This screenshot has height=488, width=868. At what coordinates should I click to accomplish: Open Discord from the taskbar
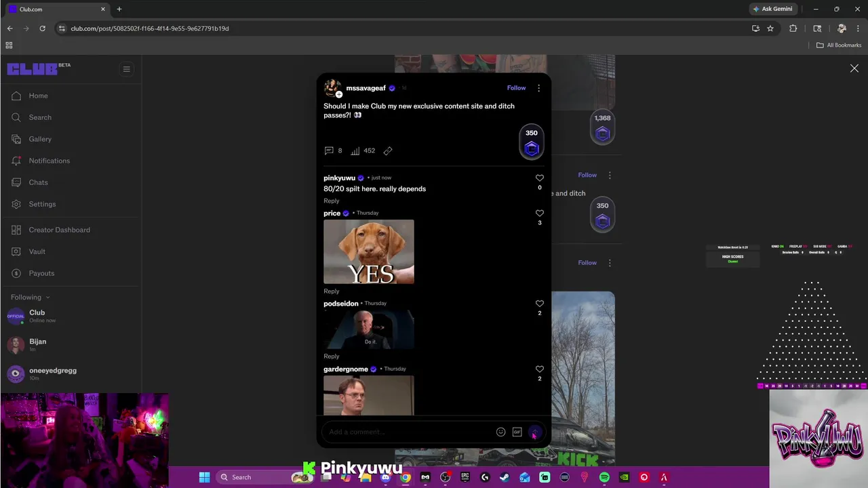pyautogui.click(x=385, y=477)
